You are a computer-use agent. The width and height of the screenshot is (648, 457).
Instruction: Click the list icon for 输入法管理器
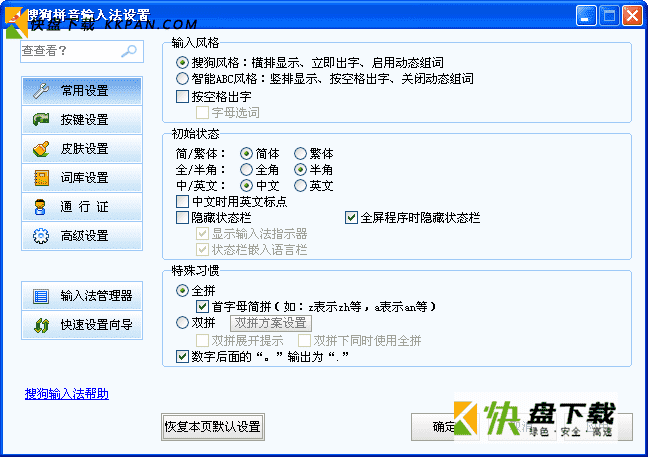(41, 296)
